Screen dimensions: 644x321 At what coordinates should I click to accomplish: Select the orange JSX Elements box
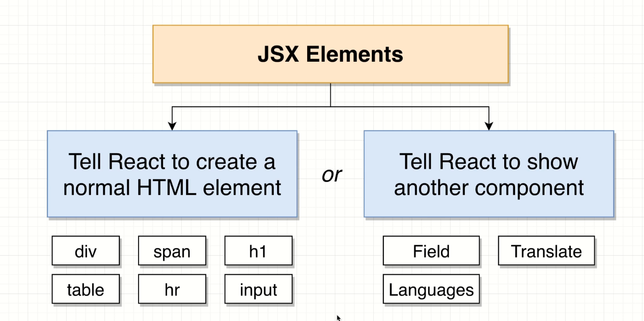[x=330, y=54]
